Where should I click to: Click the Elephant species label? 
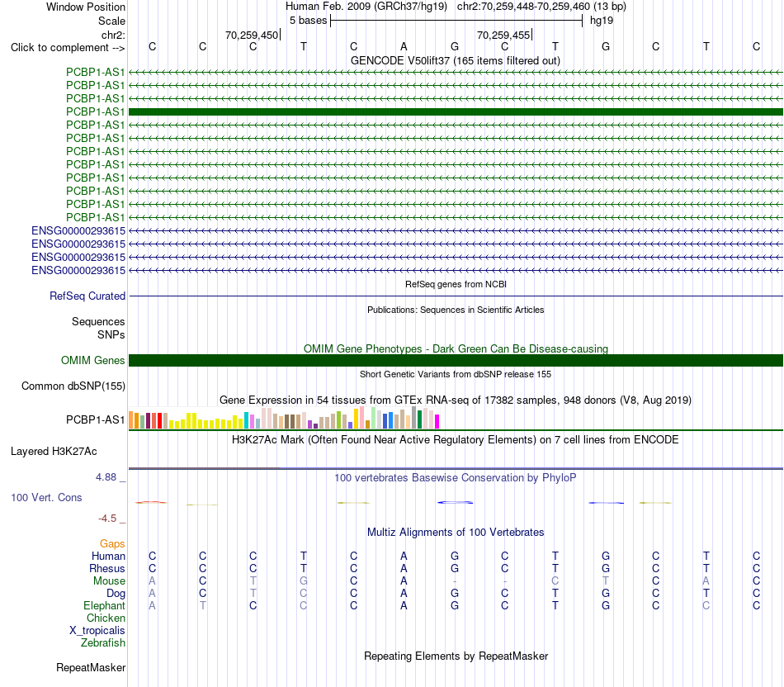105,606
